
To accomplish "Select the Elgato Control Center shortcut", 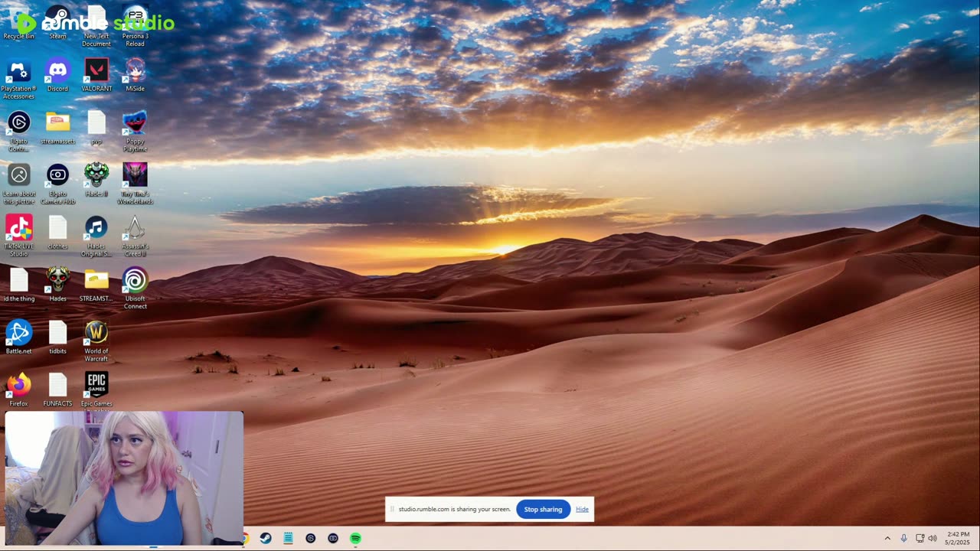I will (x=18, y=132).
